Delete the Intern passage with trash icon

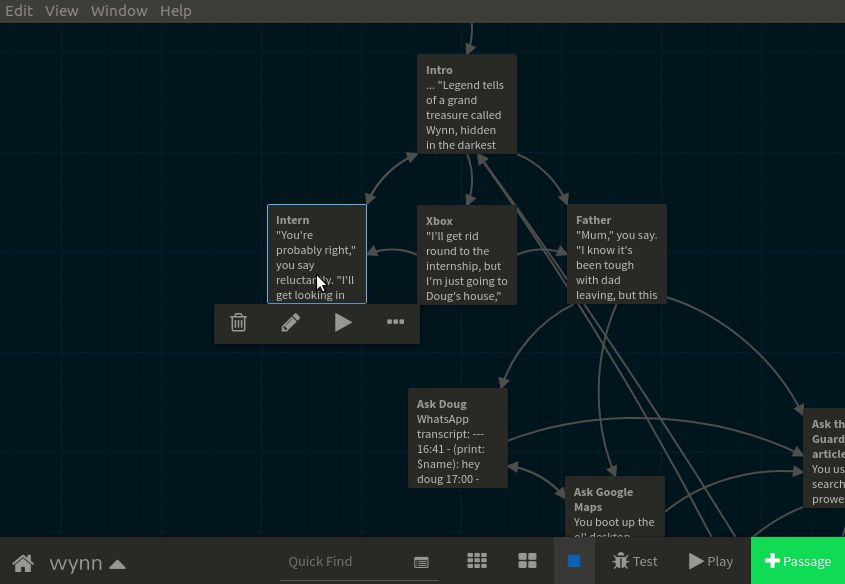(x=238, y=323)
